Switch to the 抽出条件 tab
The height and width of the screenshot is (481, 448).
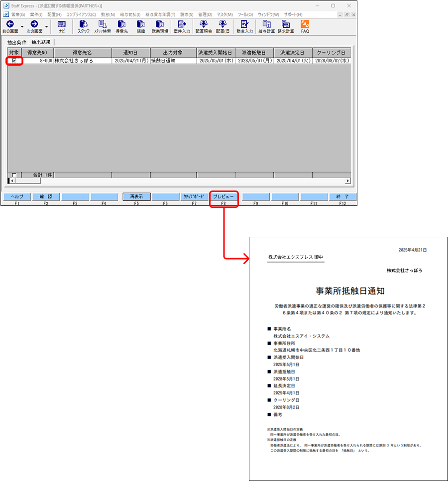coord(17,43)
